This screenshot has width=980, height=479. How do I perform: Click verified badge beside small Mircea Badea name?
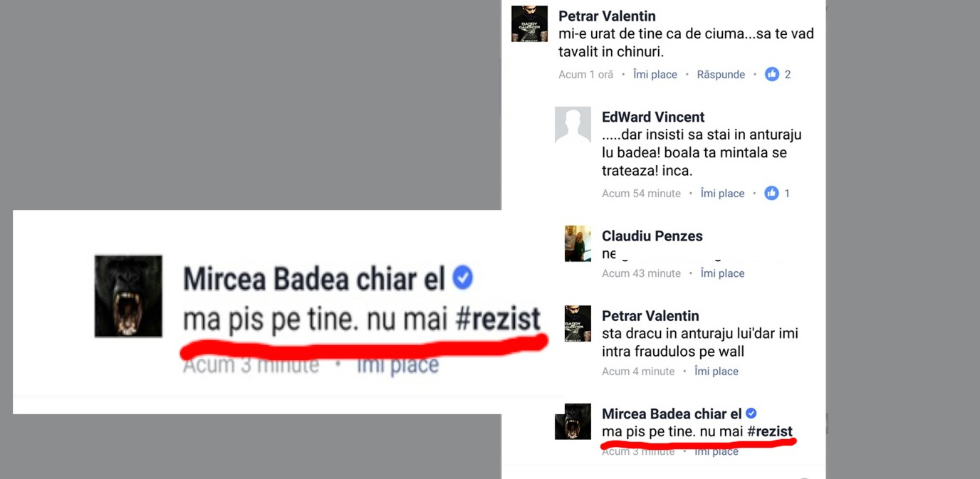coord(751,414)
